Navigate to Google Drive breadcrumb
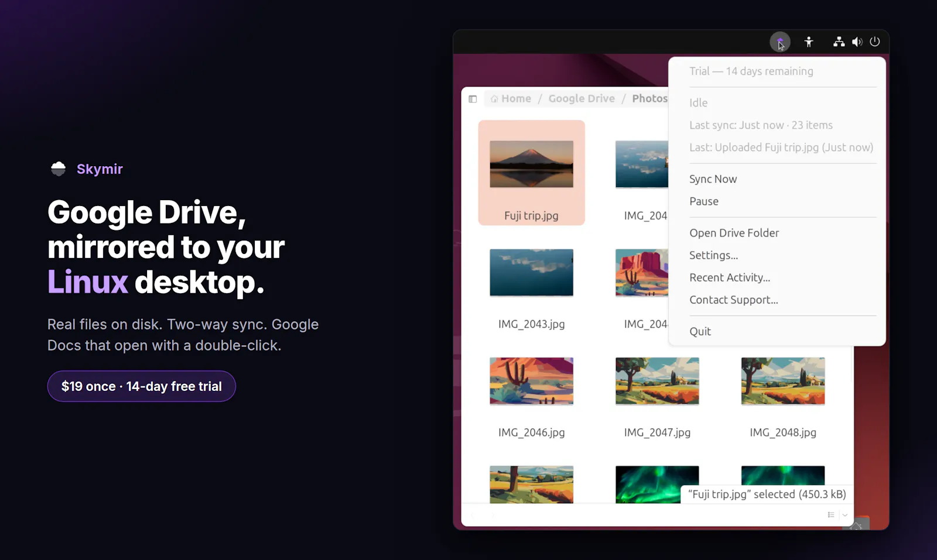Viewport: 937px width, 560px height. (582, 98)
